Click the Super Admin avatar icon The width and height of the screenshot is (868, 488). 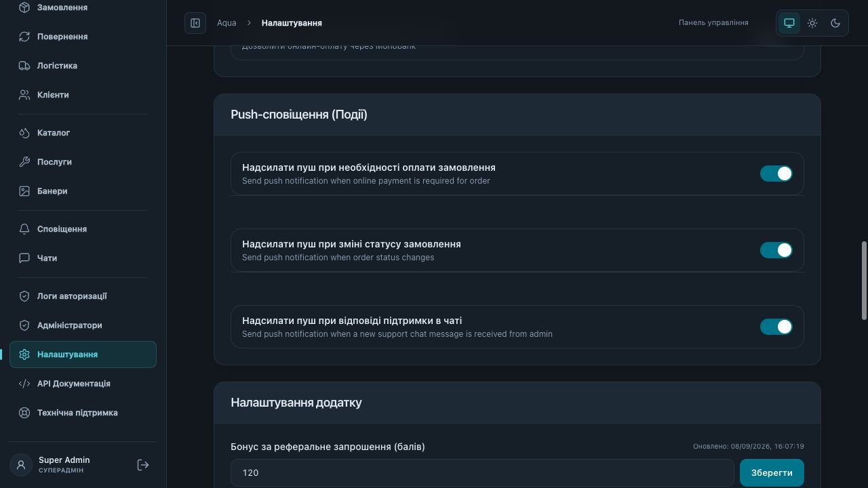click(21, 465)
